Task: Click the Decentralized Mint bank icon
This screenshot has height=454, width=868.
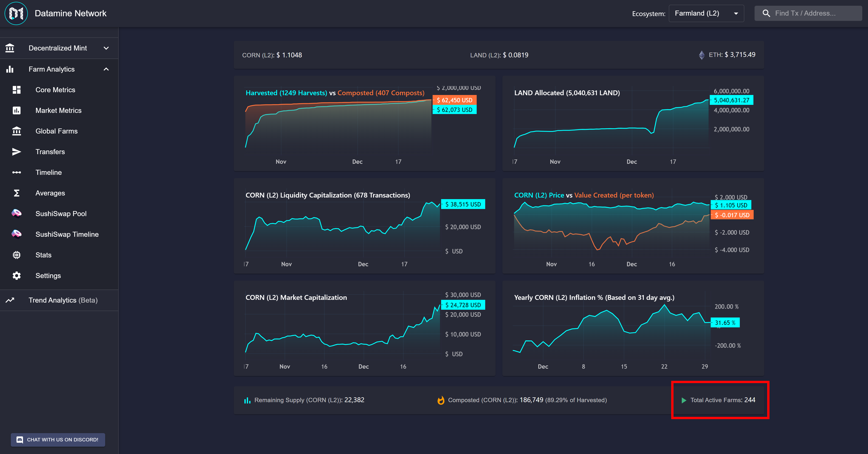Action: [10, 48]
